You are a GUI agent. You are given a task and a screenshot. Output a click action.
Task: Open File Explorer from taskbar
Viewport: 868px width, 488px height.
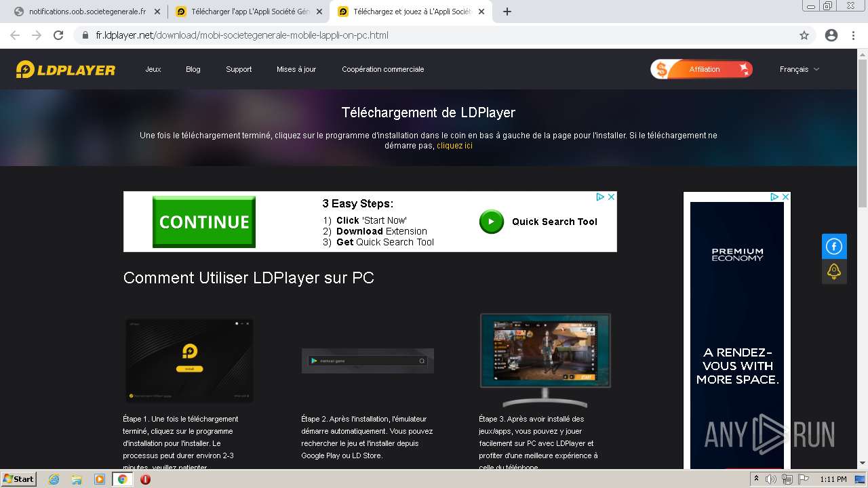77,479
